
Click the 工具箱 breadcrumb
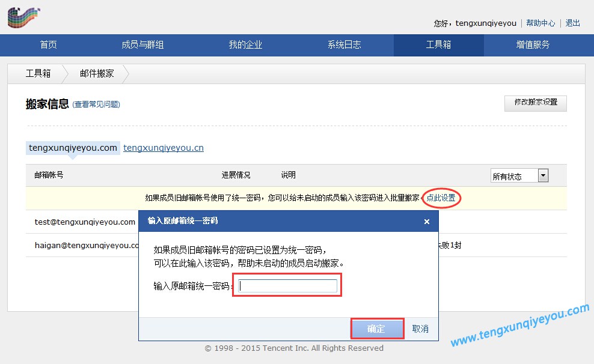pos(38,73)
